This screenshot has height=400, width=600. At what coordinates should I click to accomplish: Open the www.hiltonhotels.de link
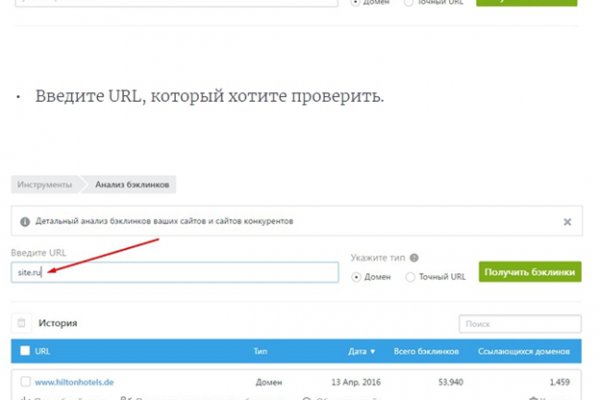point(75,382)
